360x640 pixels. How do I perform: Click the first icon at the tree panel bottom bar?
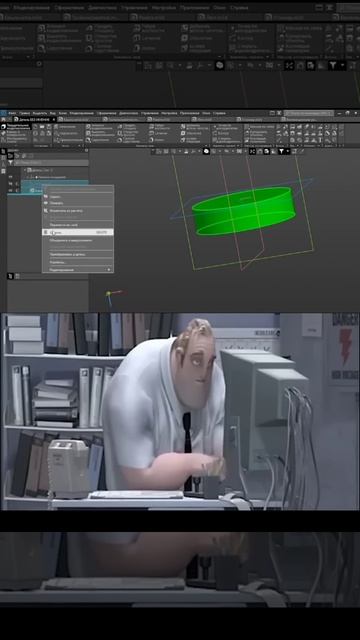(x=11, y=276)
